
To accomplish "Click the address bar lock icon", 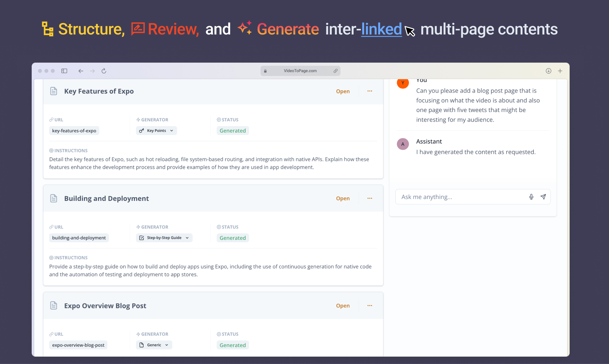I will pyautogui.click(x=265, y=71).
